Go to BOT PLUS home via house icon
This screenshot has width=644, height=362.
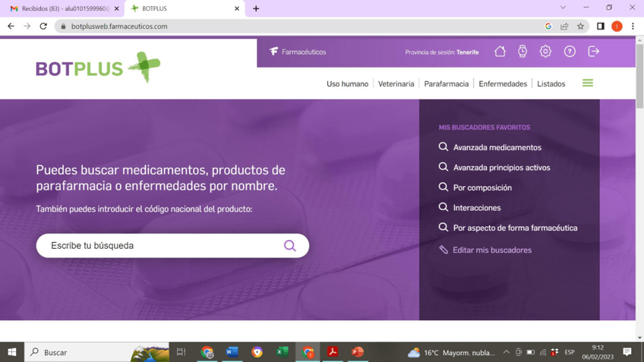[x=500, y=52]
